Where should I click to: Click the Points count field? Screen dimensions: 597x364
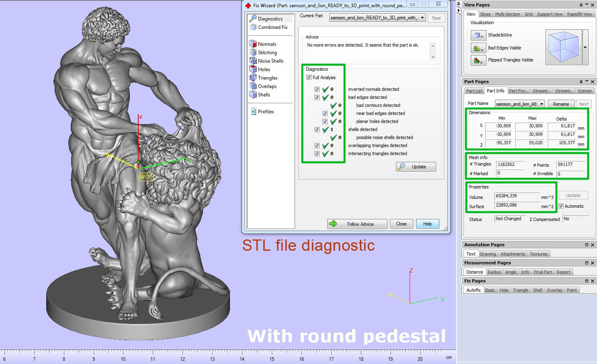[570, 165]
